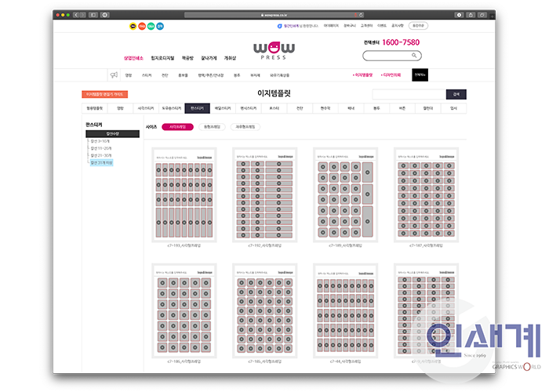The width and height of the screenshot is (549, 392).
Task: Select the last main menu item left of logo
Action: click(x=230, y=58)
